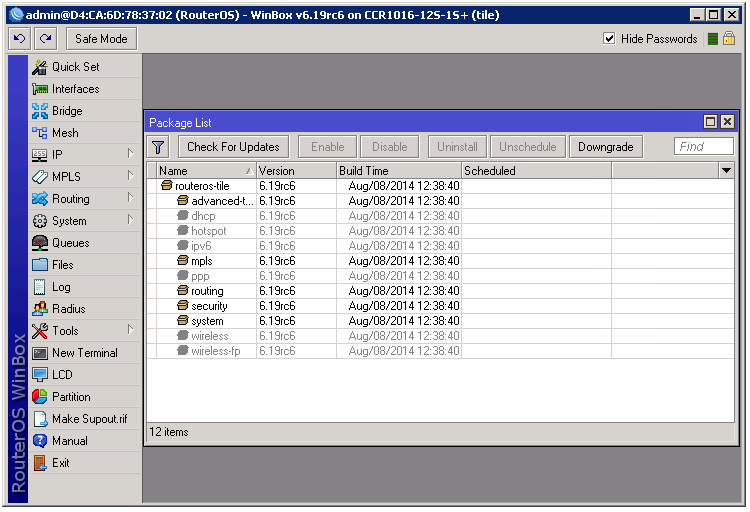Select the ipv6 package row
Screen dimensions: 750x512
coord(441,246)
